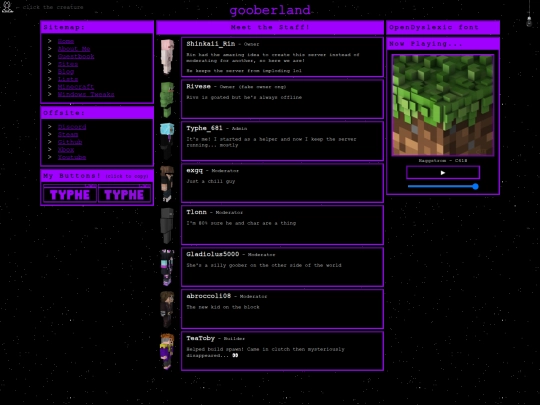Image resolution: width=540 pixels, height=405 pixels.
Task: Select the Rivese staff name
Action: coord(198,86)
